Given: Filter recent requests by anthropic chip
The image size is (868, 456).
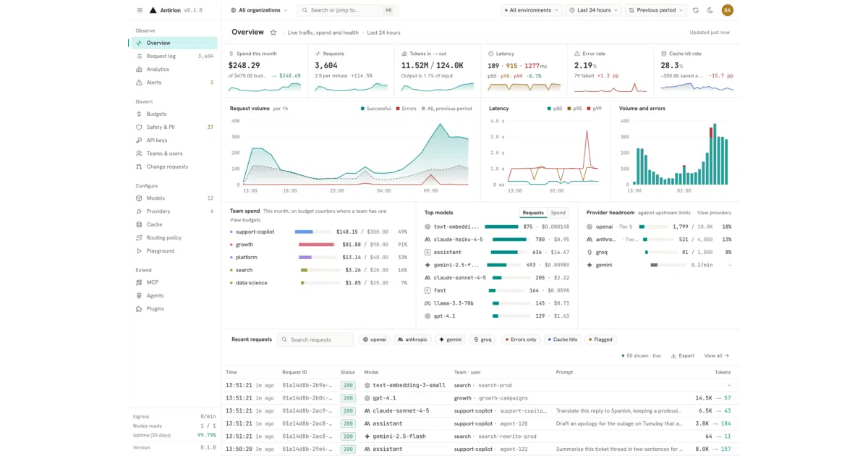Looking at the screenshot, I should (413, 339).
